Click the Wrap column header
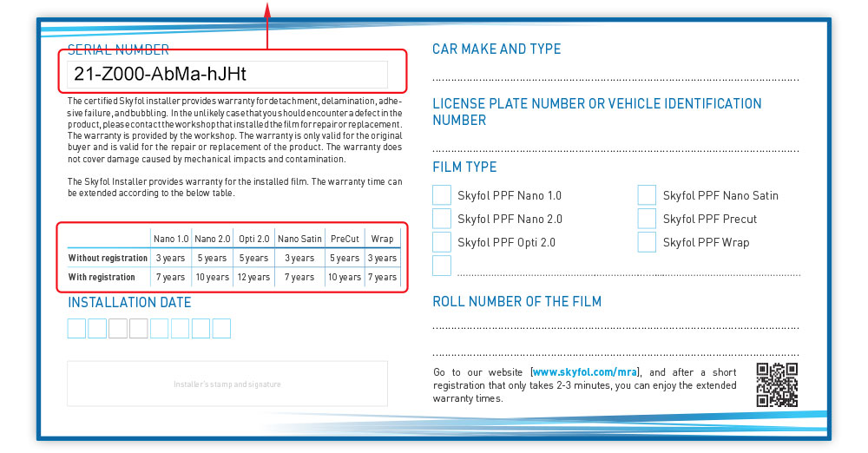 [382, 239]
